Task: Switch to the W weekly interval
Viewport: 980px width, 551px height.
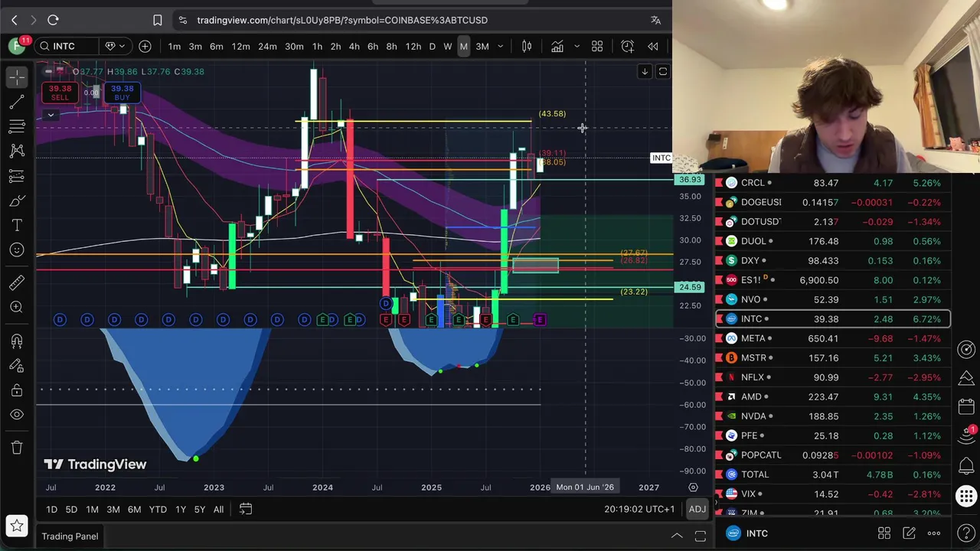Action: coord(447,47)
